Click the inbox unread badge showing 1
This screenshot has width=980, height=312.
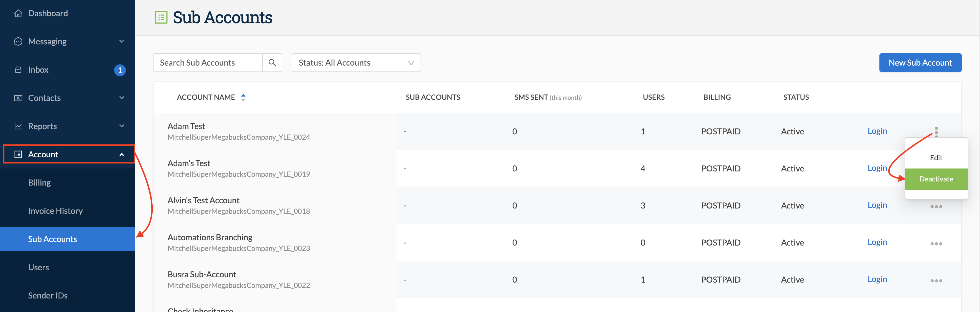120,70
